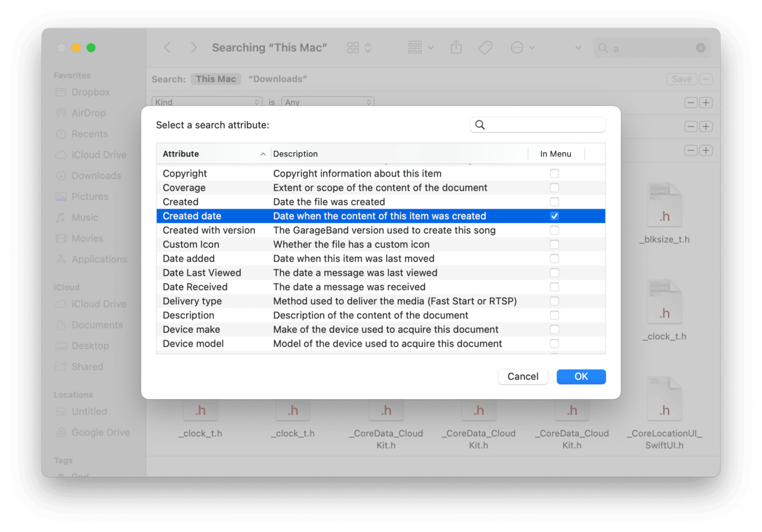762x532 pixels.
Task: Uncheck In Menu for Created date
Action: pyautogui.click(x=554, y=216)
